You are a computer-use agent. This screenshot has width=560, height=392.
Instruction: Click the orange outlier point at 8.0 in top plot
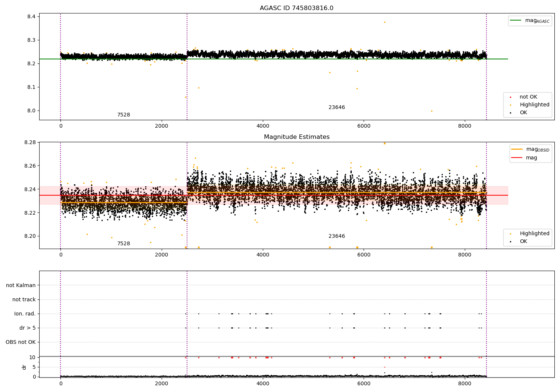pyautogui.click(x=432, y=111)
